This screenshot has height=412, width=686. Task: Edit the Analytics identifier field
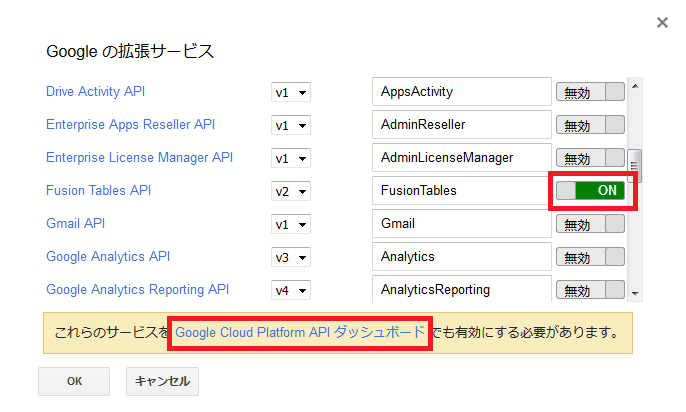point(462,257)
